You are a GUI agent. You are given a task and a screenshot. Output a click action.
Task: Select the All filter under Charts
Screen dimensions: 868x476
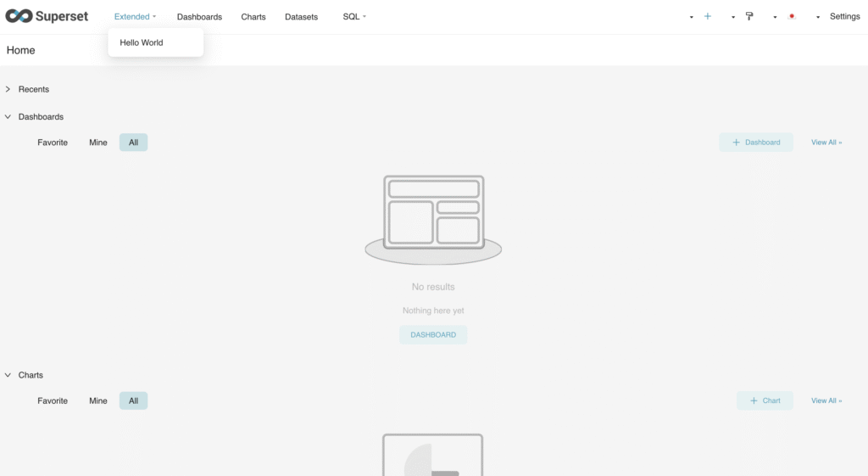tap(133, 400)
